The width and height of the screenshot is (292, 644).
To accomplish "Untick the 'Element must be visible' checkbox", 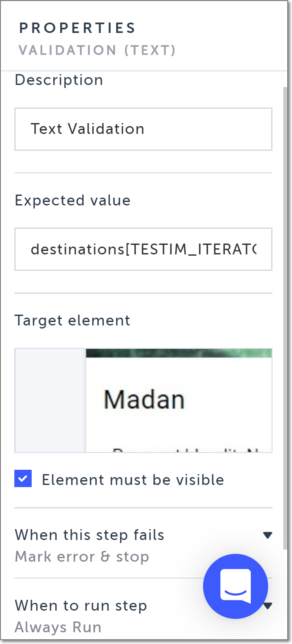I will (23, 479).
